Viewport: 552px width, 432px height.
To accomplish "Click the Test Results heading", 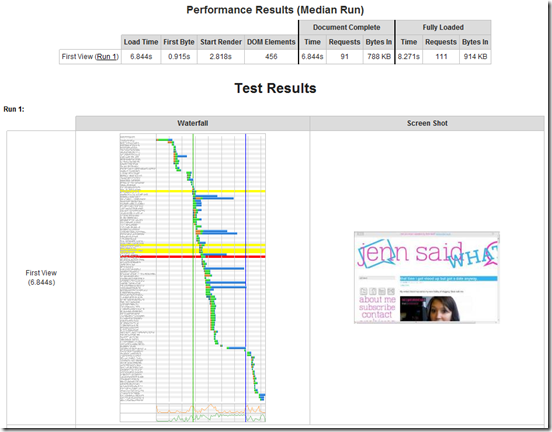I will pyautogui.click(x=275, y=88).
